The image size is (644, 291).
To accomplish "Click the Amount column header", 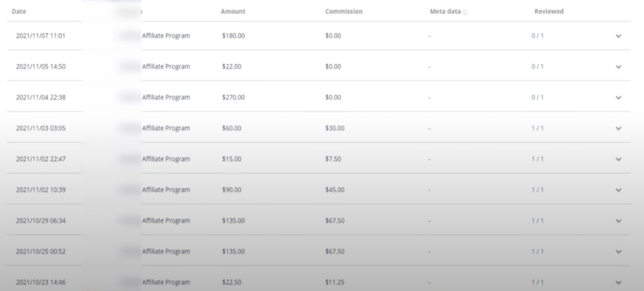I will point(233,11).
